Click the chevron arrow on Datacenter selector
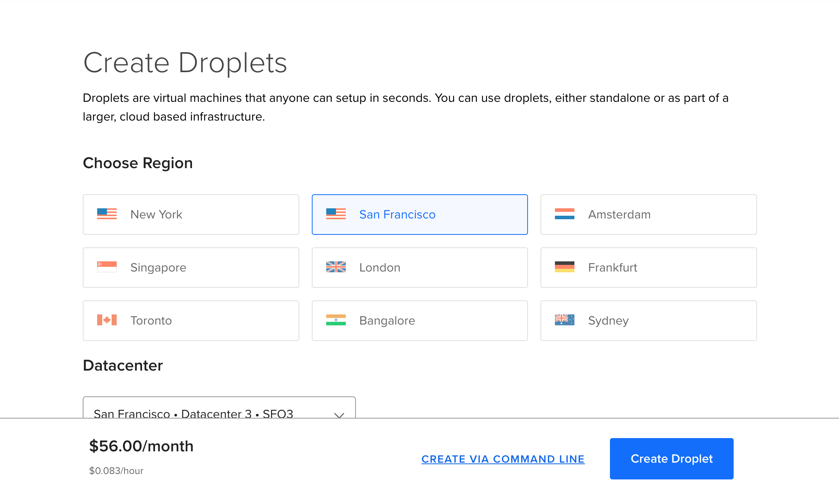 (339, 415)
